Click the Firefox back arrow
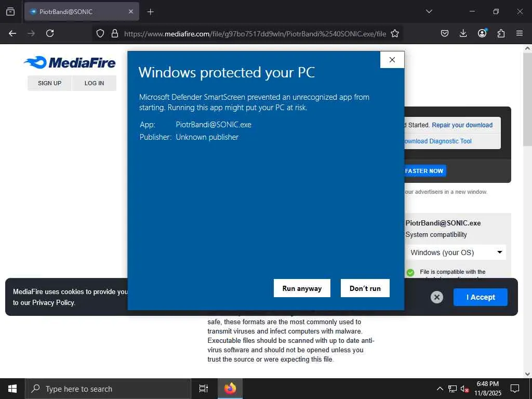This screenshot has width=532, height=399. tap(12, 33)
